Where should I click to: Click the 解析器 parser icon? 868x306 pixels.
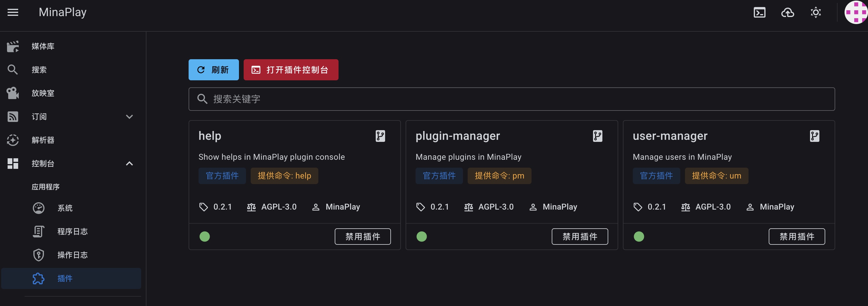(13, 140)
